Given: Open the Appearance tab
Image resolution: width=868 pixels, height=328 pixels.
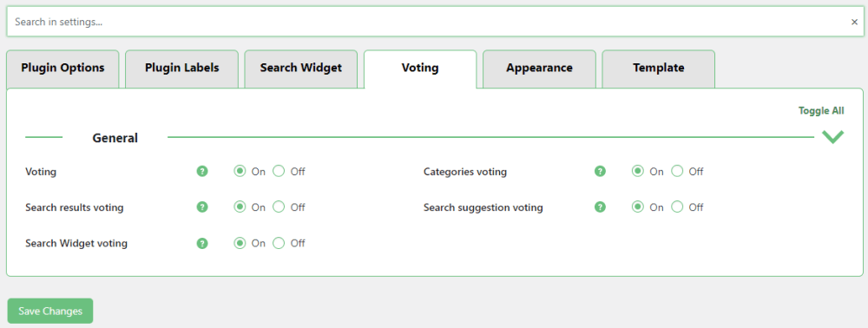Looking at the screenshot, I should (539, 69).
